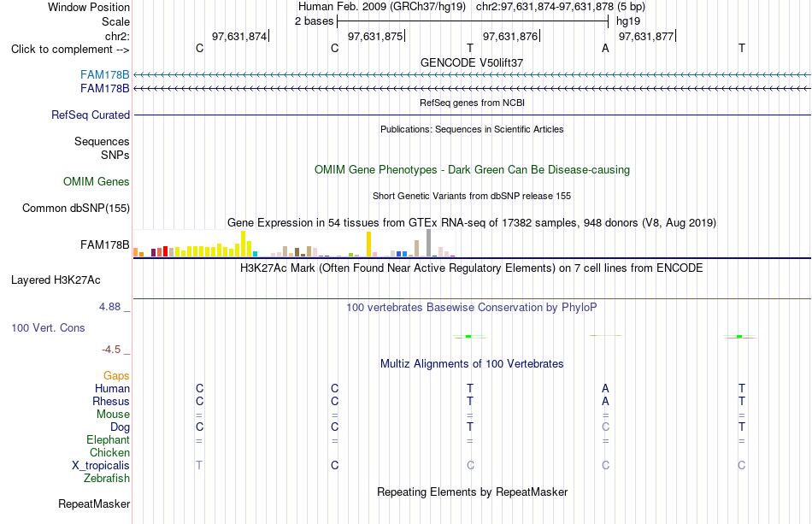Click the 4.88 PhyloP upper scale value
Screen dimensions: 812x524
click(109, 307)
